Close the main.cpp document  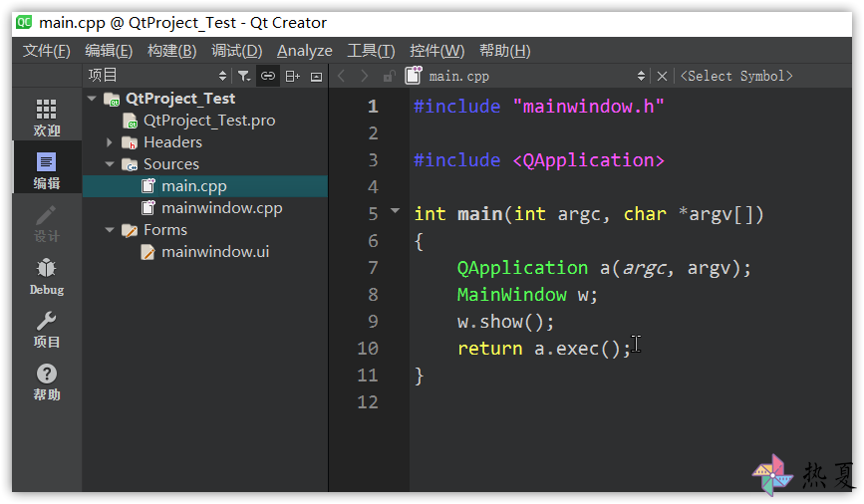pos(663,76)
